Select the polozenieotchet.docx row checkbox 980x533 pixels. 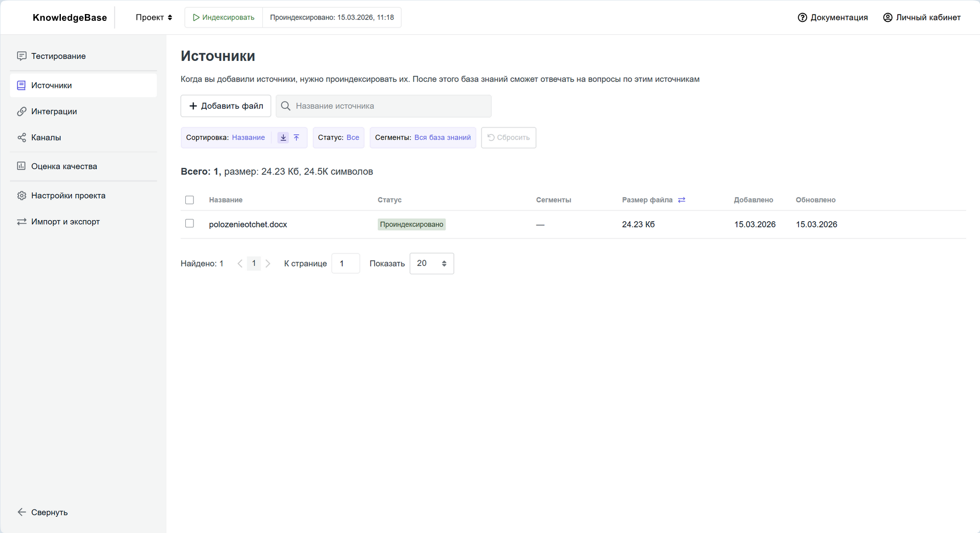click(x=189, y=223)
